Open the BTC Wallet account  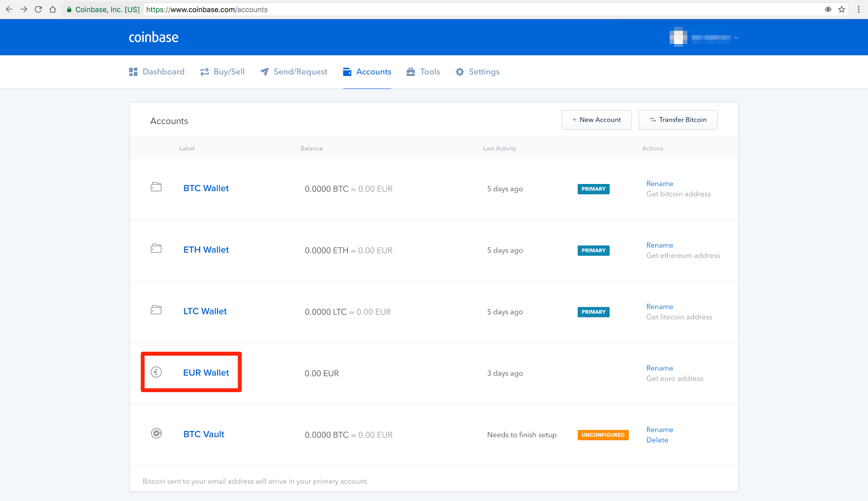tap(206, 188)
